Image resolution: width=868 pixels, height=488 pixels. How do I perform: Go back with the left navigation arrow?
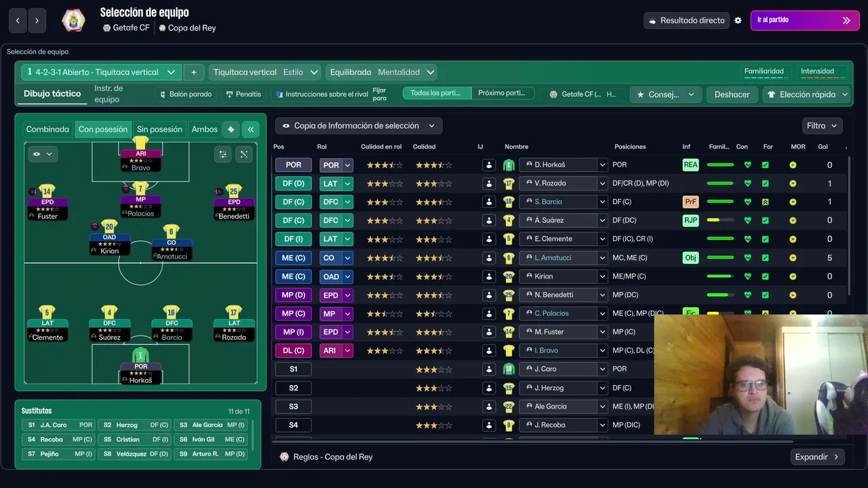click(x=18, y=20)
